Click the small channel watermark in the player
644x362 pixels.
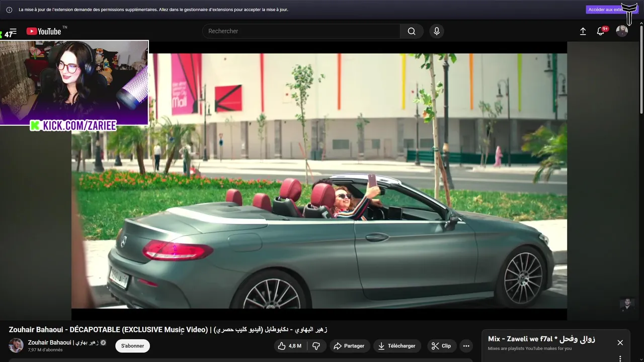626,305
